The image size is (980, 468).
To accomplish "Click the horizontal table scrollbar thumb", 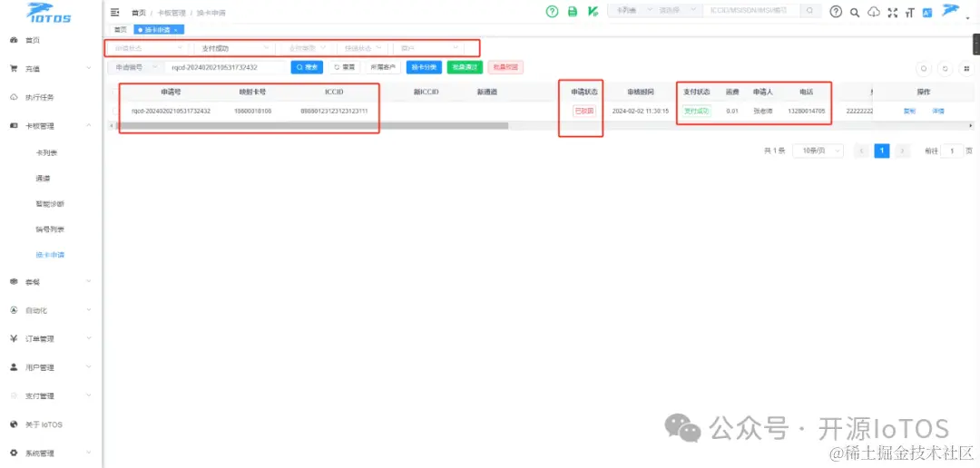I will point(312,125).
